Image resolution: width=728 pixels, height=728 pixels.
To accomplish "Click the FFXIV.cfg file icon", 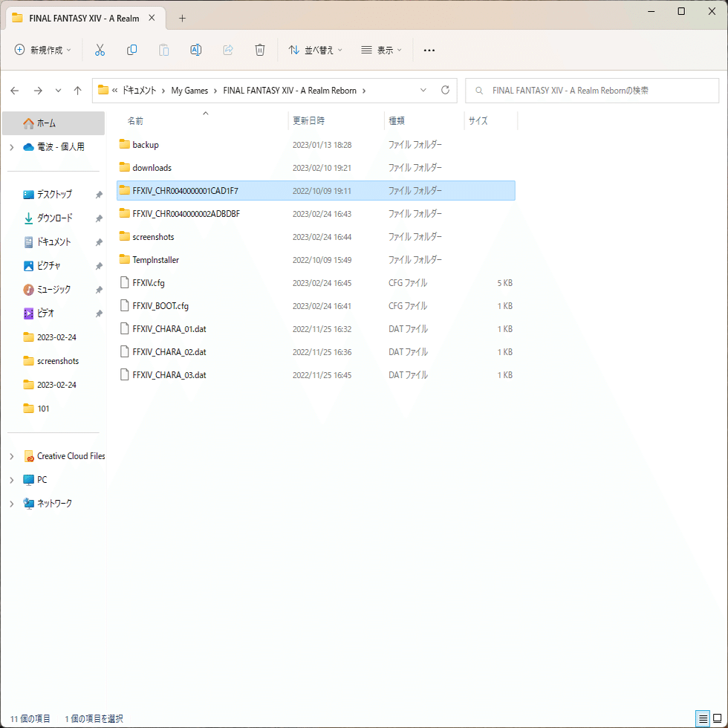I will 125,282.
